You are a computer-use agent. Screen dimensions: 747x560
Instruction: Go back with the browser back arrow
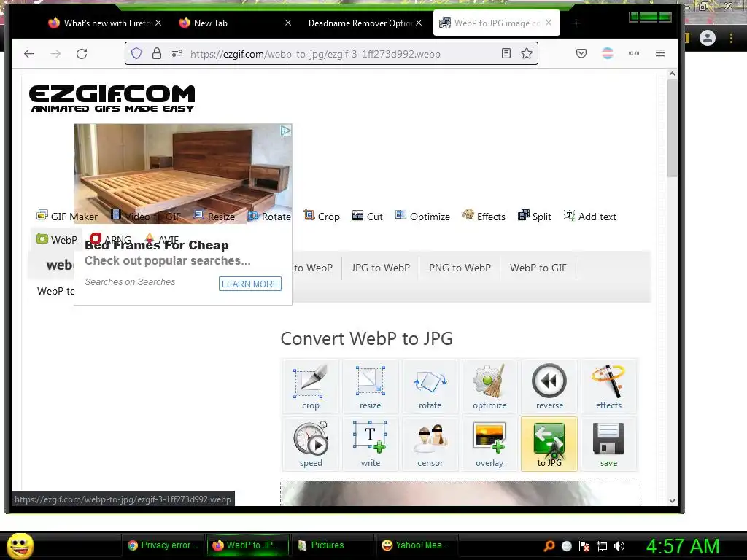pyautogui.click(x=29, y=53)
